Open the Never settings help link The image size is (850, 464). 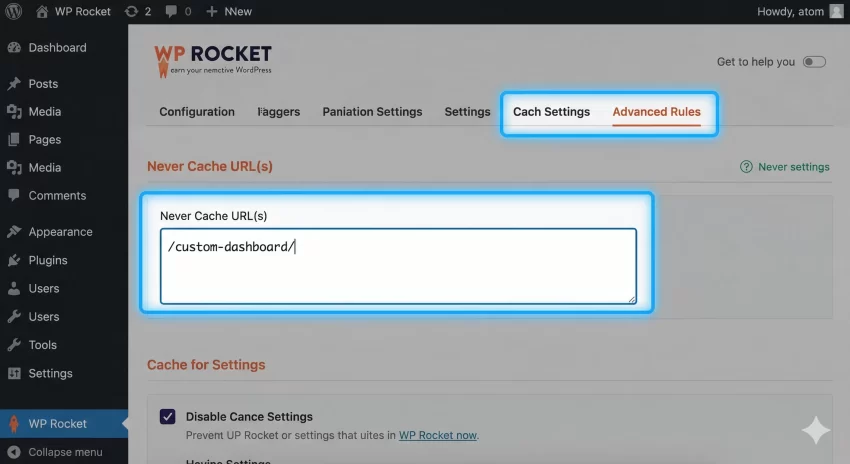(794, 167)
